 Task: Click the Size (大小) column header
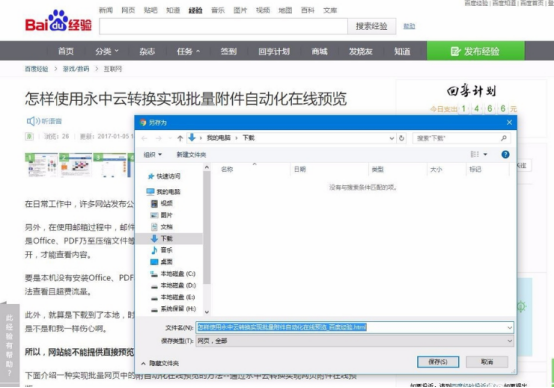click(436, 170)
